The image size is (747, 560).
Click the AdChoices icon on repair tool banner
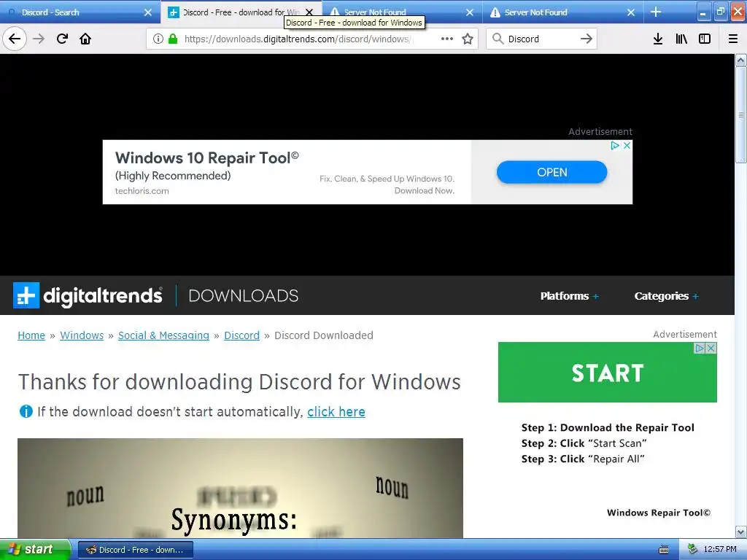(x=615, y=146)
